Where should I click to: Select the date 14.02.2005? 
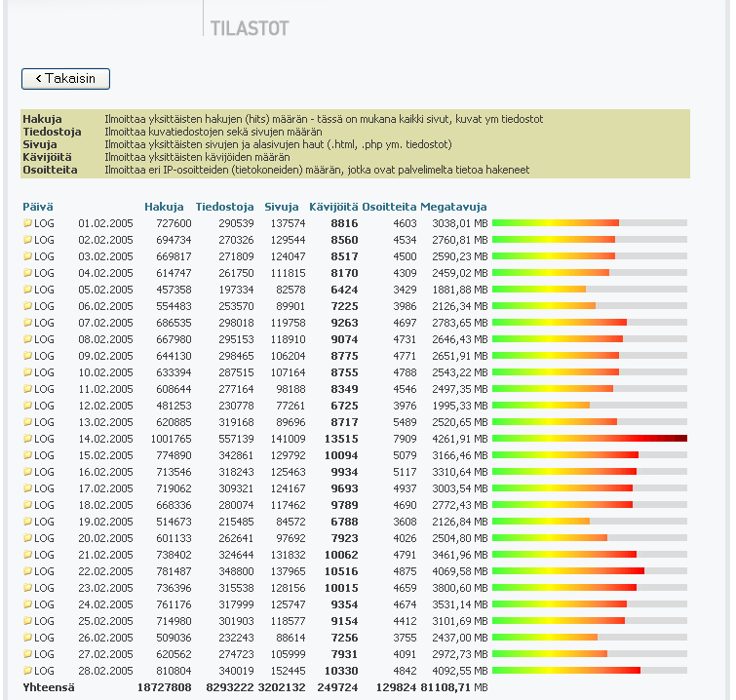105,439
